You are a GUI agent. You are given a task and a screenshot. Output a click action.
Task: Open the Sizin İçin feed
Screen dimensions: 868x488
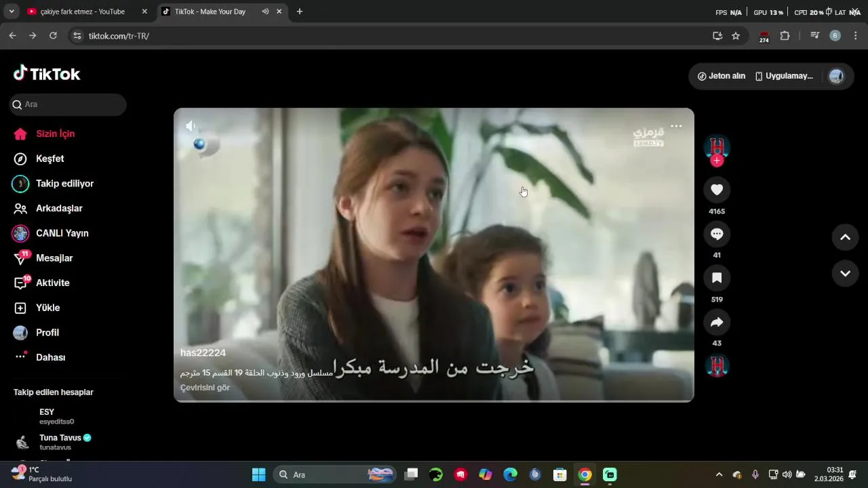pos(55,134)
